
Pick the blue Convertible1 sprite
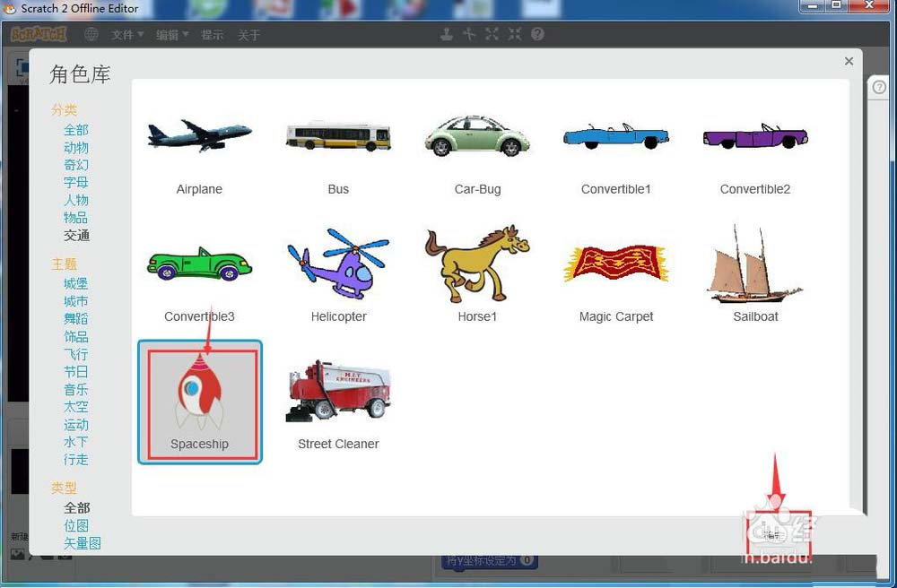(x=616, y=137)
